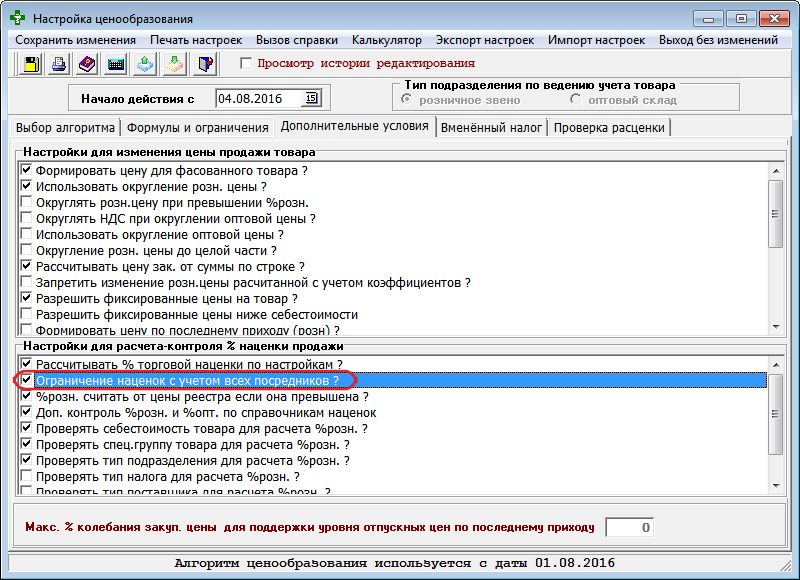Click Выход без изменений in the menu bar
The height and width of the screenshot is (580, 800).
point(718,40)
